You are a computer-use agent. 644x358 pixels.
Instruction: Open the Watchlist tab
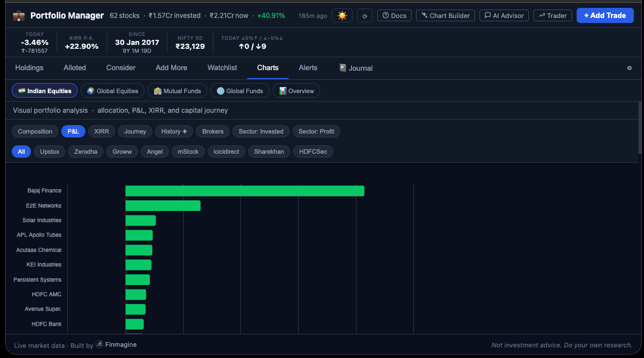222,68
